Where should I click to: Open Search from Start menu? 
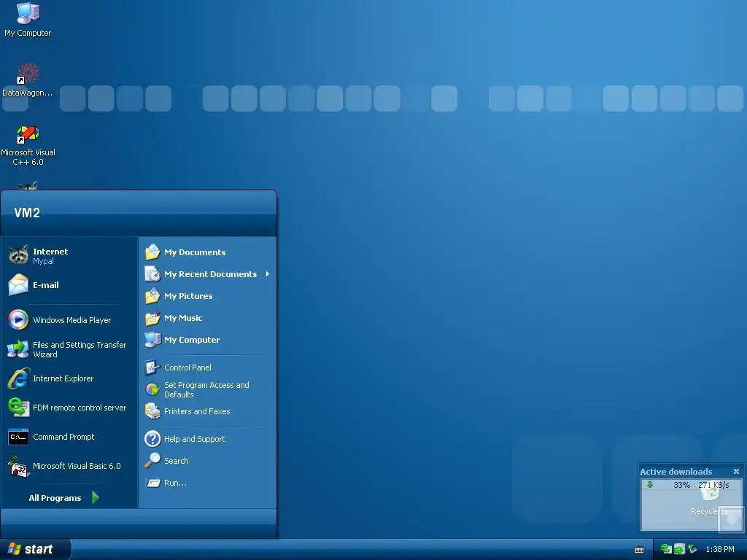click(208, 461)
